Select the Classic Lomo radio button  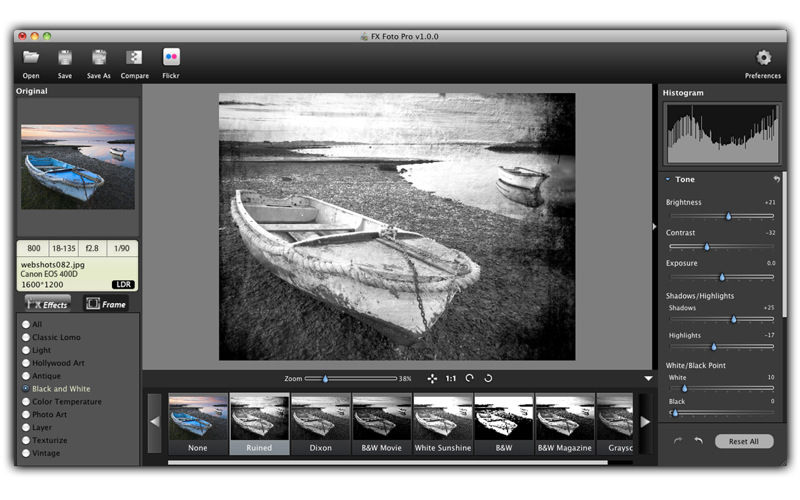[x=26, y=337]
